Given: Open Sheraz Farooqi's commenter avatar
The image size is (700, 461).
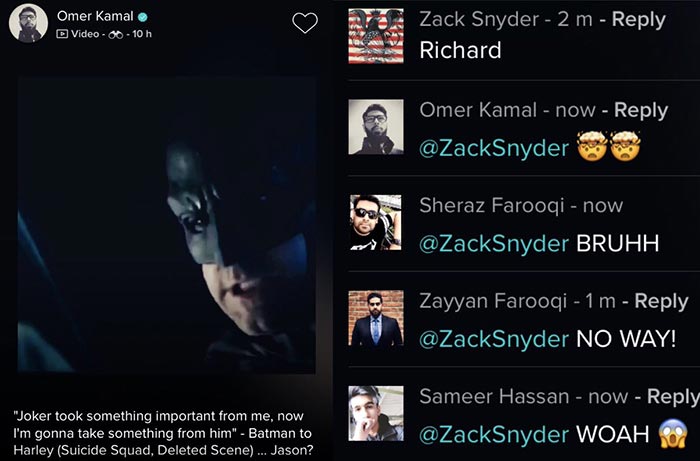Looking at the screenshot, I should tap(376, 221).
